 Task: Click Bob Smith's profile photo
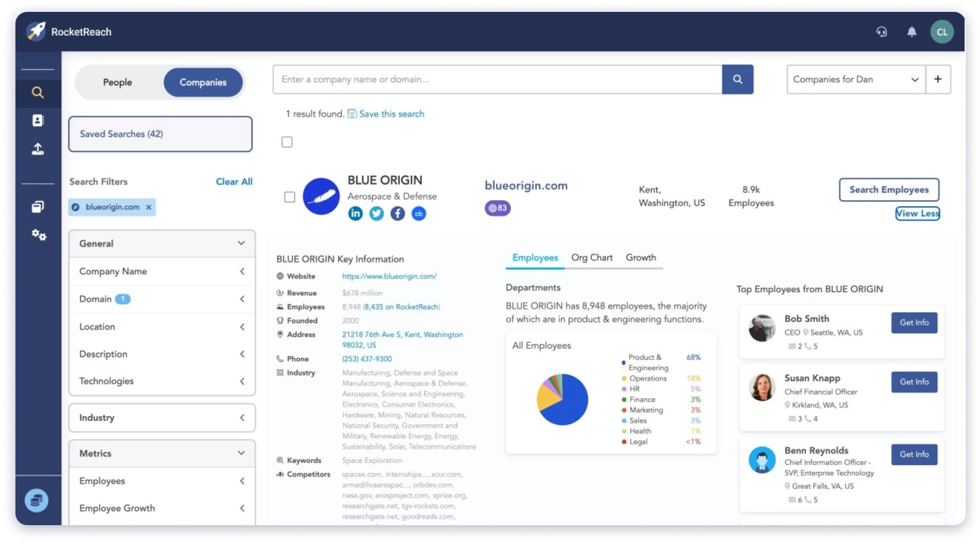pos(762,328)
